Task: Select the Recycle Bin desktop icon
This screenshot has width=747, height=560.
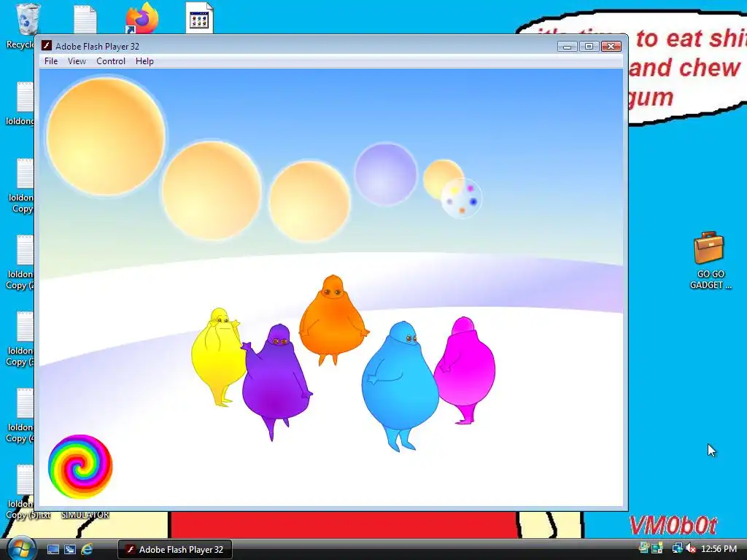Action: coord(27,19)
